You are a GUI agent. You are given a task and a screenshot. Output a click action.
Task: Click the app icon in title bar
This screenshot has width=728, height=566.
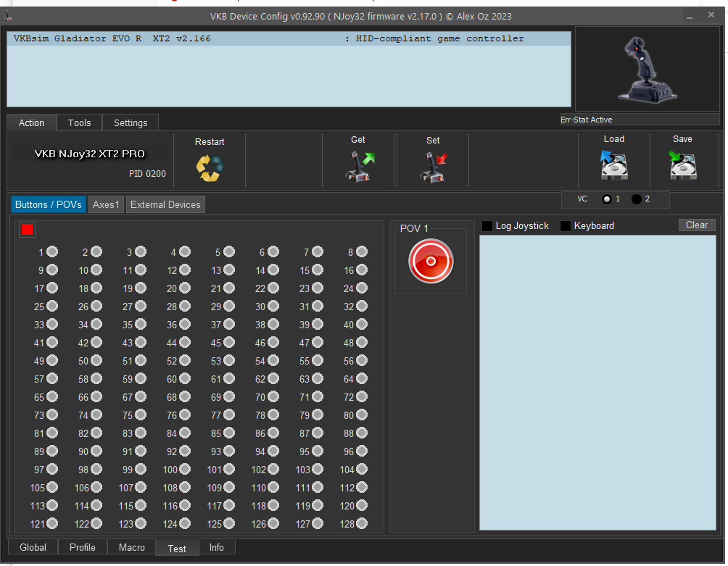[x=8, y=16]
